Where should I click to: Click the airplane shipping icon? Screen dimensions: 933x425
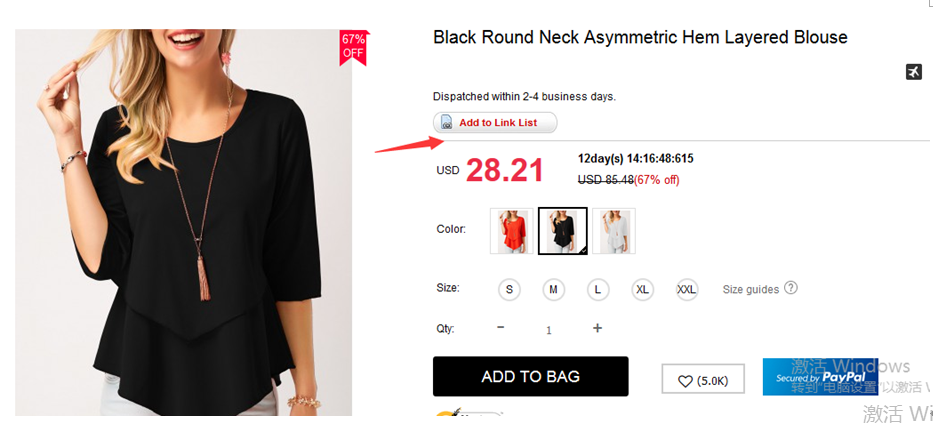tap(913, 72)
